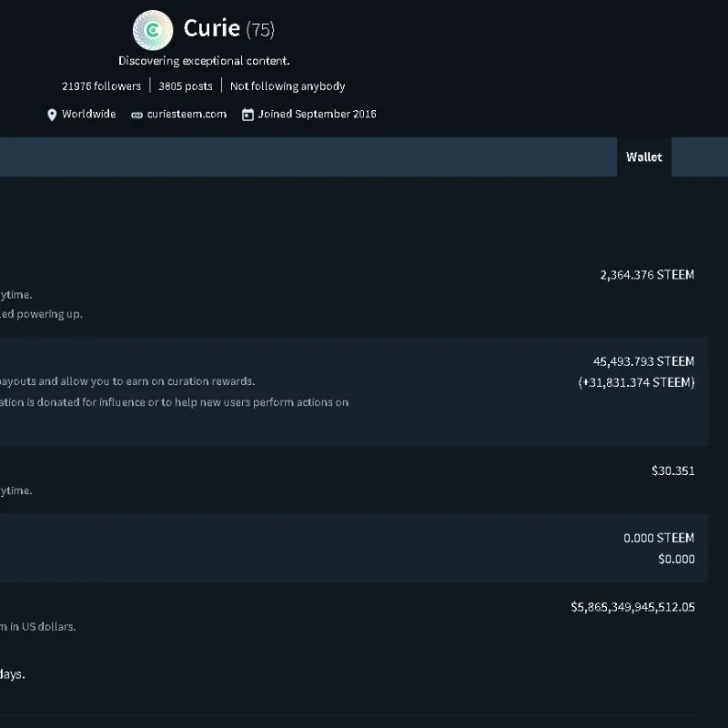The image size is (728, 728).
Task: Click the Worldwide location pin icon
Action: click(x=52, y=115)
